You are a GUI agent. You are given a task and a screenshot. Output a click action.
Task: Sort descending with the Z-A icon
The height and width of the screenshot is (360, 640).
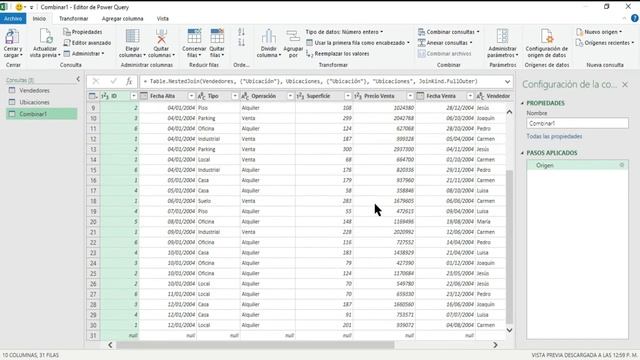pyautogui.click(x=241, y=42)
